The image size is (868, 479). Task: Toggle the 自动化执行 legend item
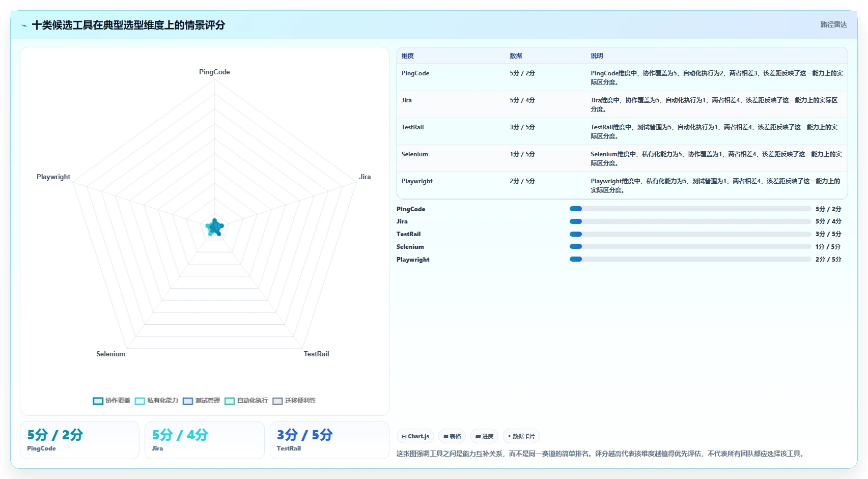coord(246,401)
